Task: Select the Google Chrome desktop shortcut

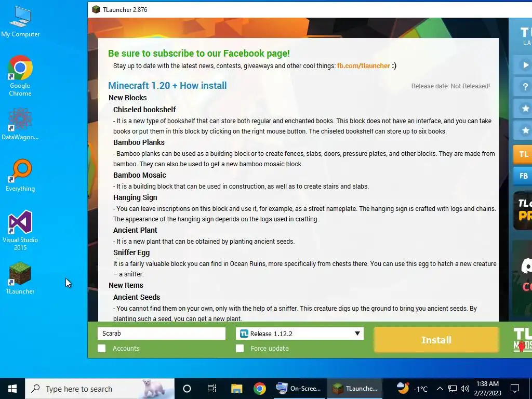Action: click(20, 76)
